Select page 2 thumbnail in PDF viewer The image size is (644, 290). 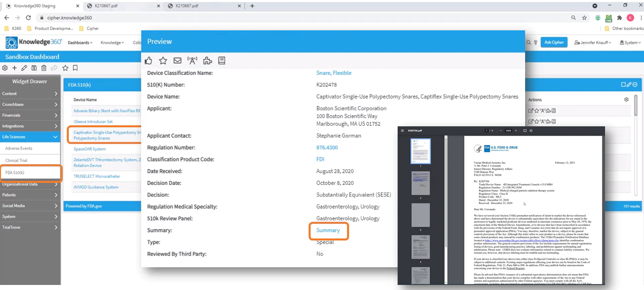(x=420, y=184)
